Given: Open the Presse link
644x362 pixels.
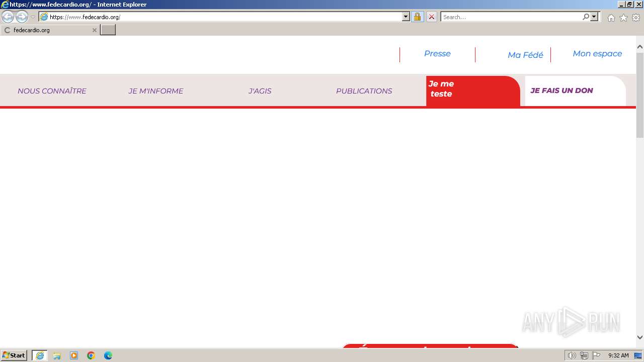Looking at the screenshot, I should [437, 54].
